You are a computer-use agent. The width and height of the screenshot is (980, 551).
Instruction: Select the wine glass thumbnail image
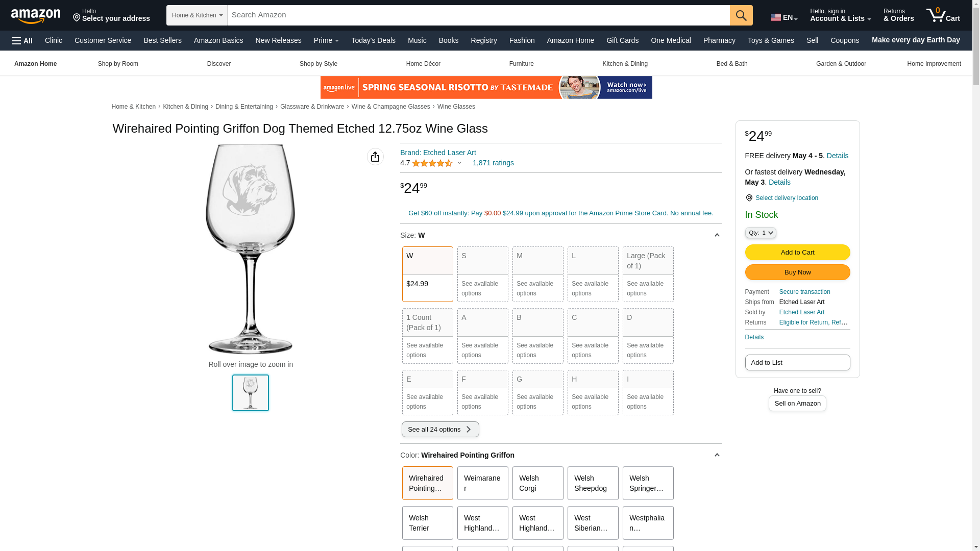(x=251, y=393)
